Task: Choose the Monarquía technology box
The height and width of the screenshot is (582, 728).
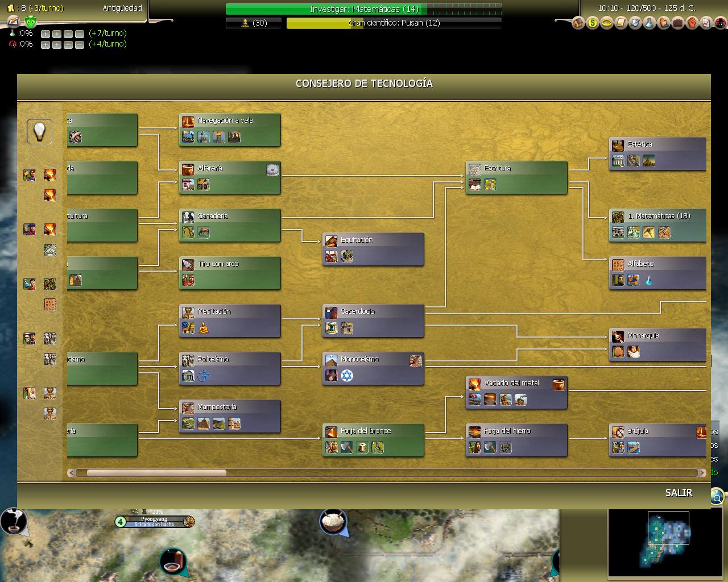Action: point(657,344)
